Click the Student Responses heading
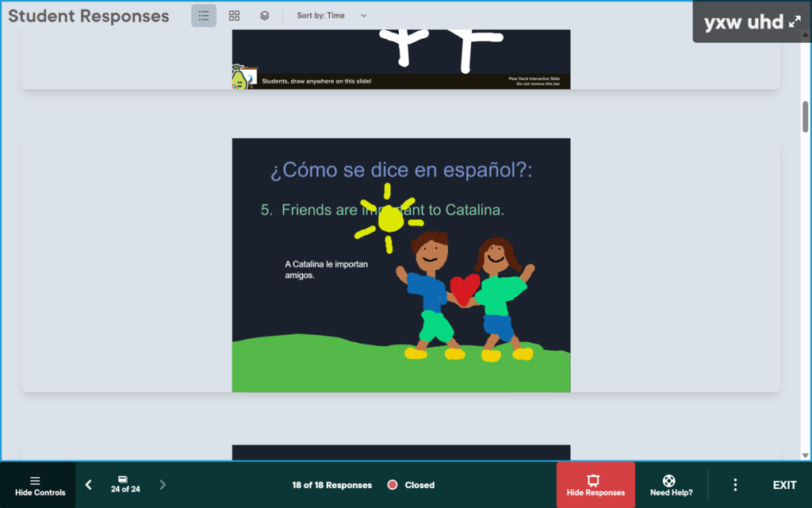The width and height of the screenshot is (812, 508). pyautogui.click(x=89, y=16)
